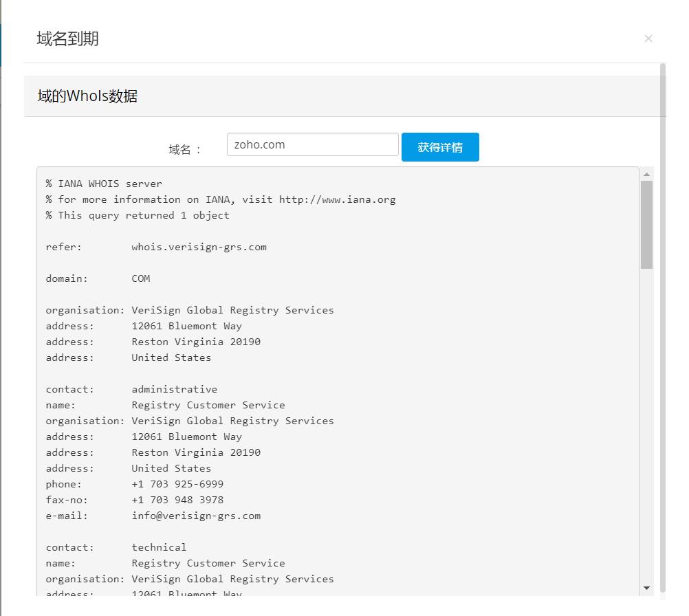Click the http://www.iana.org text
Image resolution: width=689 pixels, height=616 pixels.
337,199
